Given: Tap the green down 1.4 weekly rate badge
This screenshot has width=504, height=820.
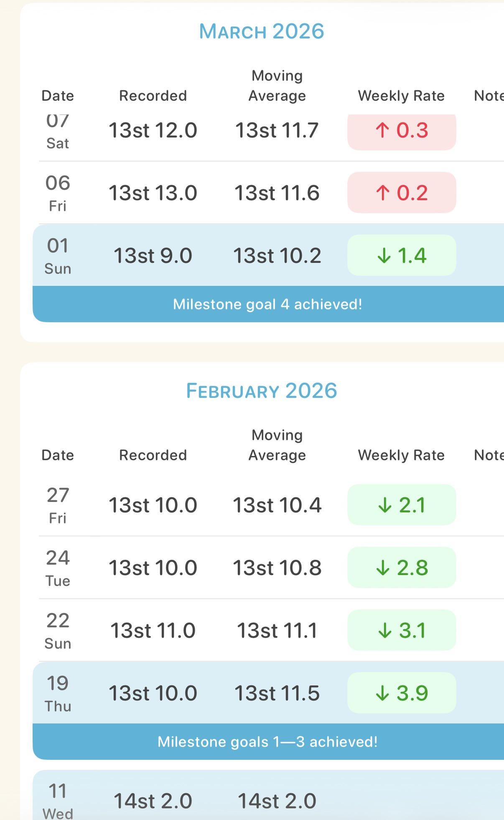Looking at the screenshot, I should click(401, 255).
